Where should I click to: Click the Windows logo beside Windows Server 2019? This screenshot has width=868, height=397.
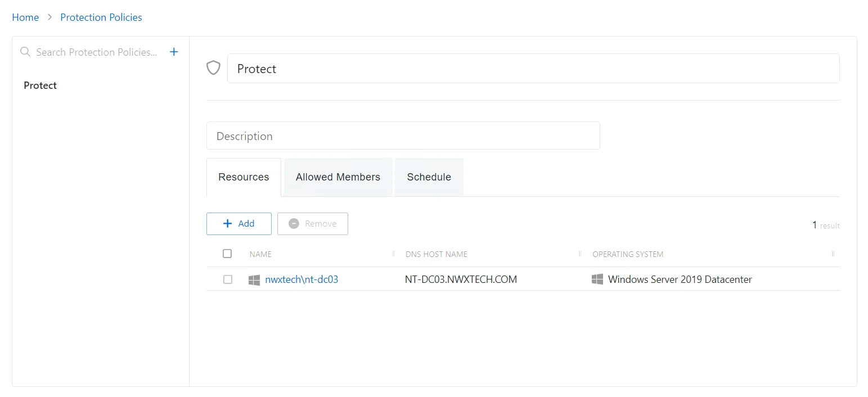point(597,279)
